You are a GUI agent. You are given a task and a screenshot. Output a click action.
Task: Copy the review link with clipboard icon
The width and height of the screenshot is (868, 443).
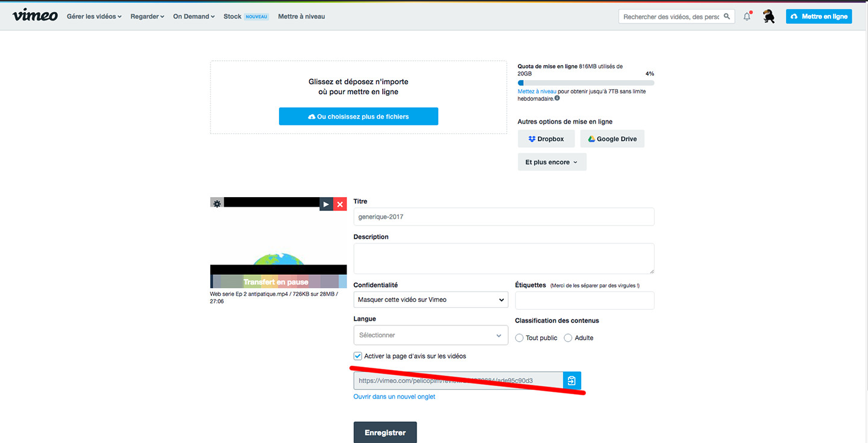(x=571, y=380)
